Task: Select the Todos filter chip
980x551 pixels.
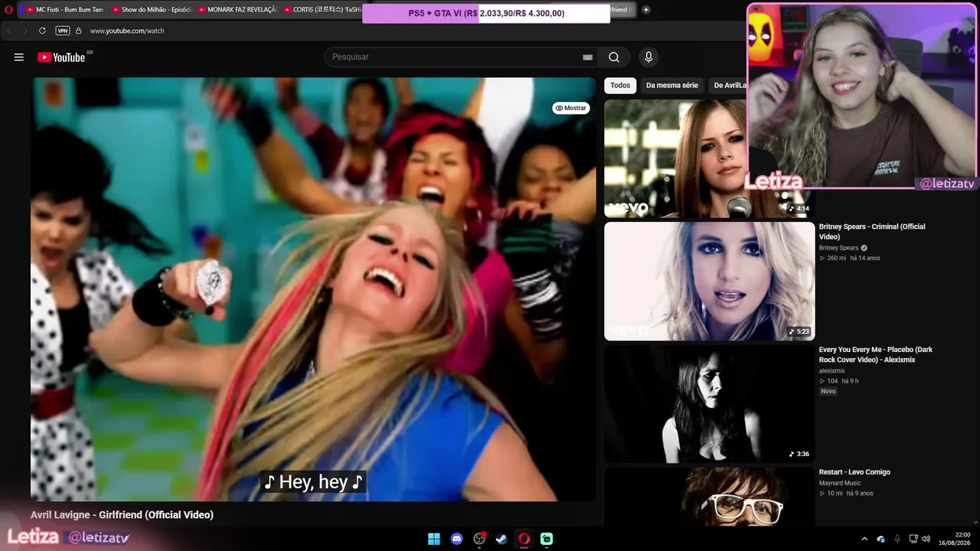Action: click(620, 85)
